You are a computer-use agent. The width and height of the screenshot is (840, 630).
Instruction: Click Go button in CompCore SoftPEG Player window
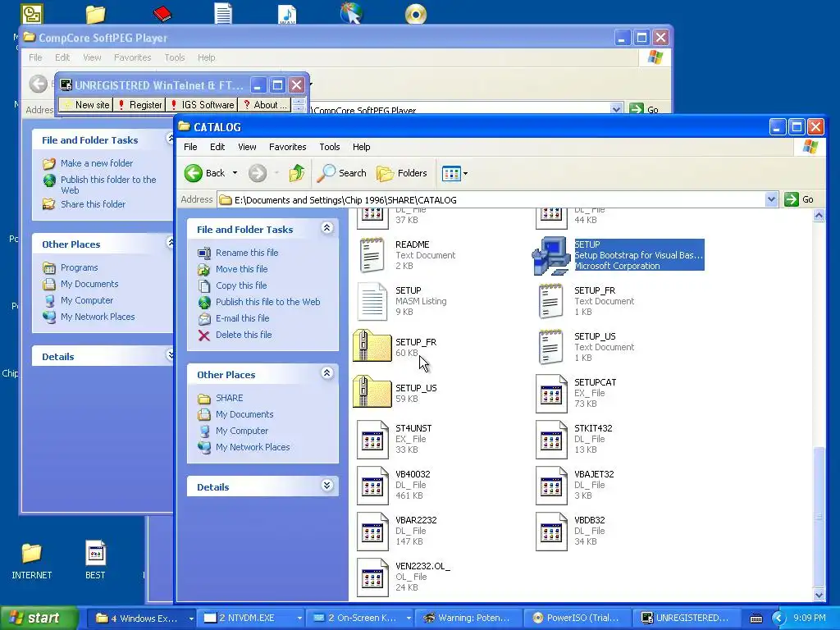tap(645, 109)
